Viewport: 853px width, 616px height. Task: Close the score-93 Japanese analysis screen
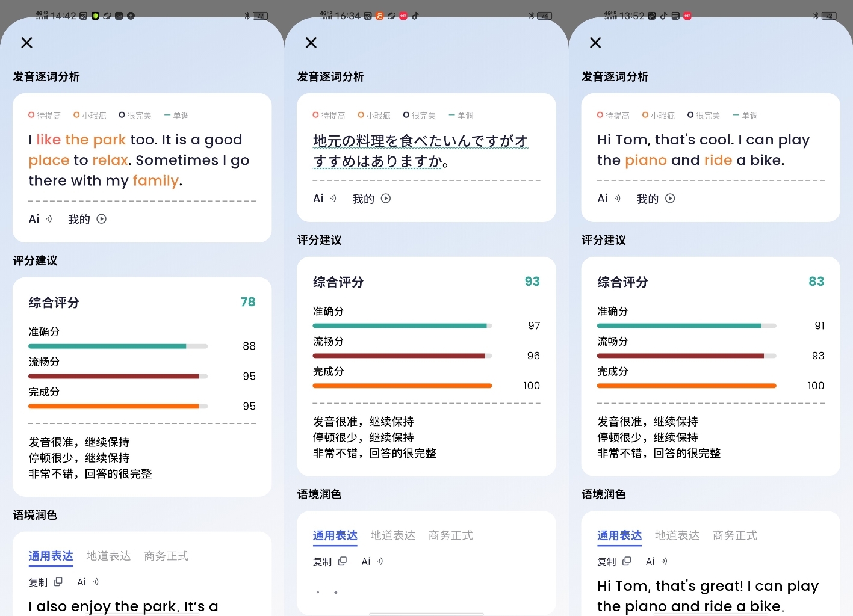click(311, 43)
